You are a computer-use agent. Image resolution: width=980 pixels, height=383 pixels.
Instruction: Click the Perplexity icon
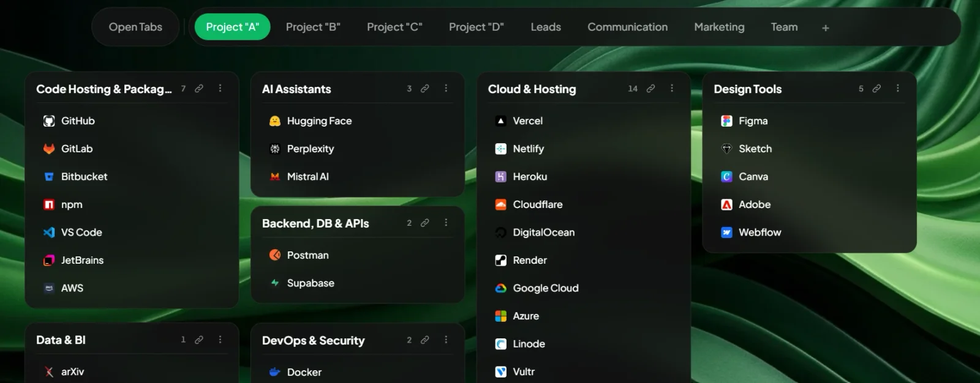[275, 149]
